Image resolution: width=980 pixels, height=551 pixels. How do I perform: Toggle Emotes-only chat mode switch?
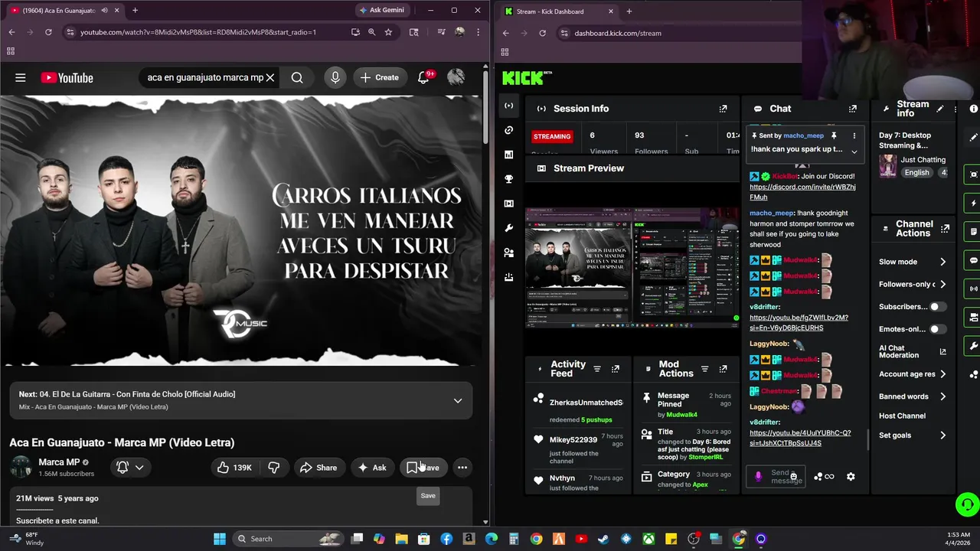[x=938, y=329]
